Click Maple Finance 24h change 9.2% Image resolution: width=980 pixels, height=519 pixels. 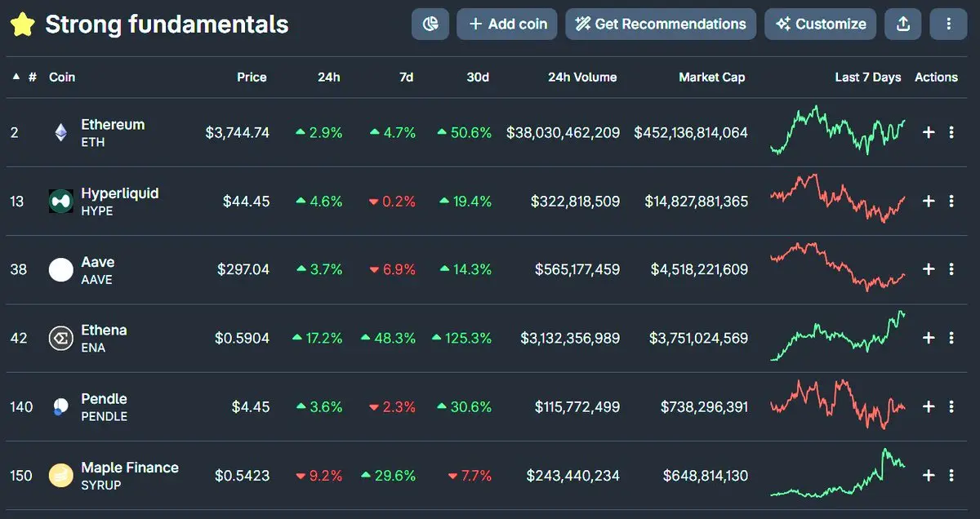[319, 475]
